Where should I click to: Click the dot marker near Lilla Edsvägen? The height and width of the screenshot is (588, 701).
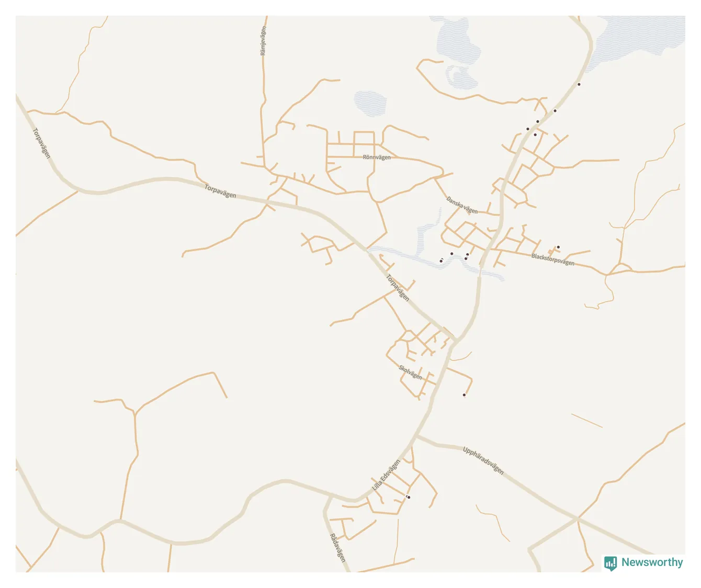pyautogui.click(x=409, y=497)
